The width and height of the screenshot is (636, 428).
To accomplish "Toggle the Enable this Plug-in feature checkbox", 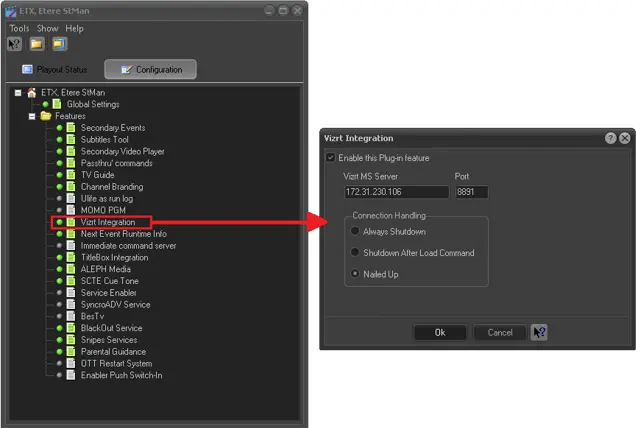I will pos(331,158).
